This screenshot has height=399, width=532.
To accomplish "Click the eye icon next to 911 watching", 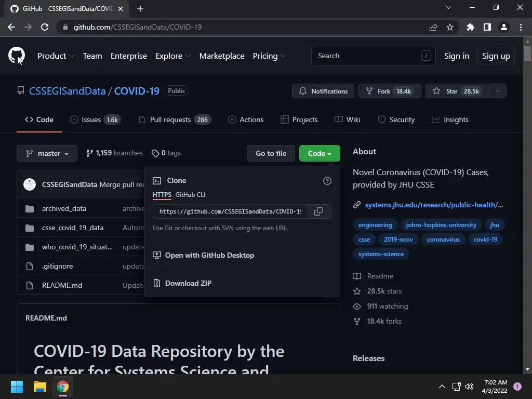I will tap(356, 307).
